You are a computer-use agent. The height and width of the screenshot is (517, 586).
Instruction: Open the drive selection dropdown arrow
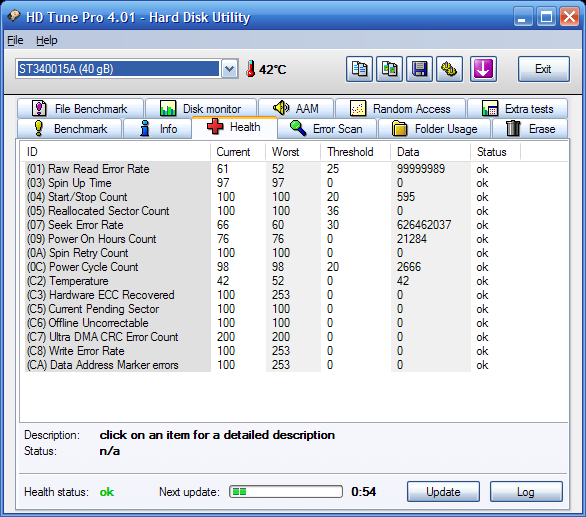[229, 69]
